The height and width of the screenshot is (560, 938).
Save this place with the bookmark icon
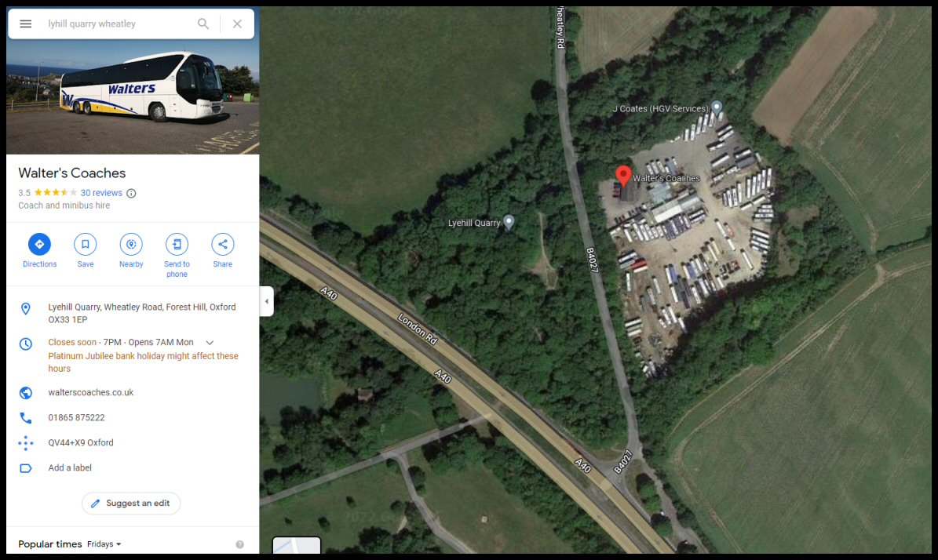pos(86,245)
